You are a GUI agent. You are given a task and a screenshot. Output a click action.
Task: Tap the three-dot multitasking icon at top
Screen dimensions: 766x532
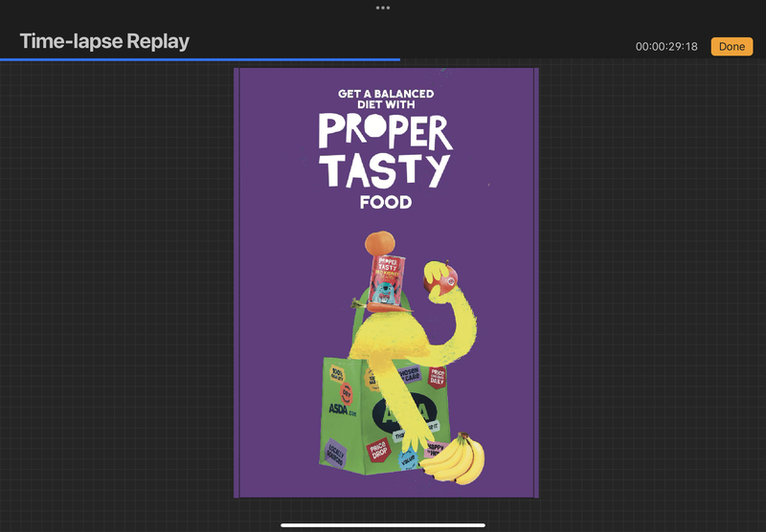coord(383,8)
